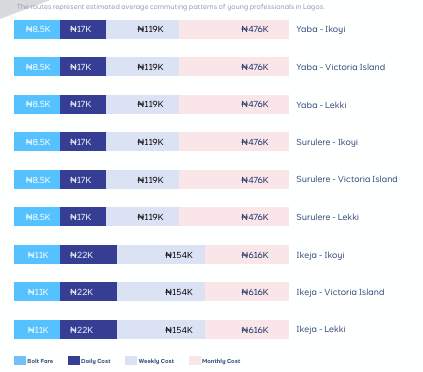The image size is (423, 372).
Task: Select the Ikeja - Victoria Island label
Action: click(340, 292)
